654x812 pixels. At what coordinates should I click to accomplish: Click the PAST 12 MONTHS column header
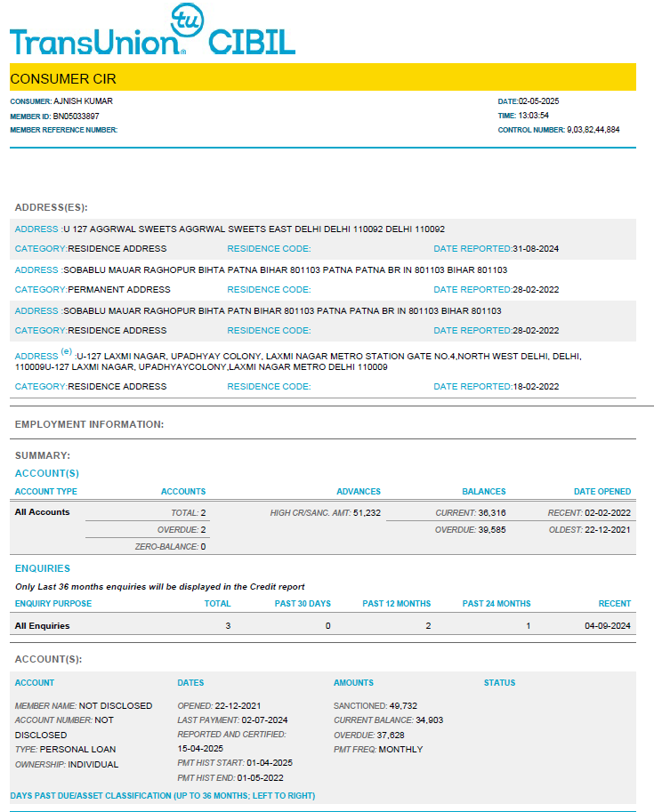point(397,603)
